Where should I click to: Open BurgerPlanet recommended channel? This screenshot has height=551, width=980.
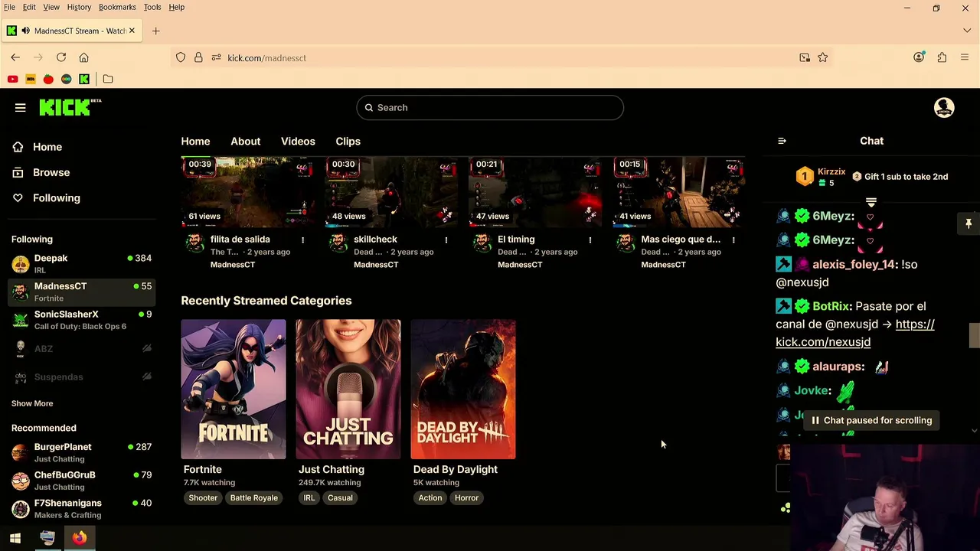pos(83,452)
